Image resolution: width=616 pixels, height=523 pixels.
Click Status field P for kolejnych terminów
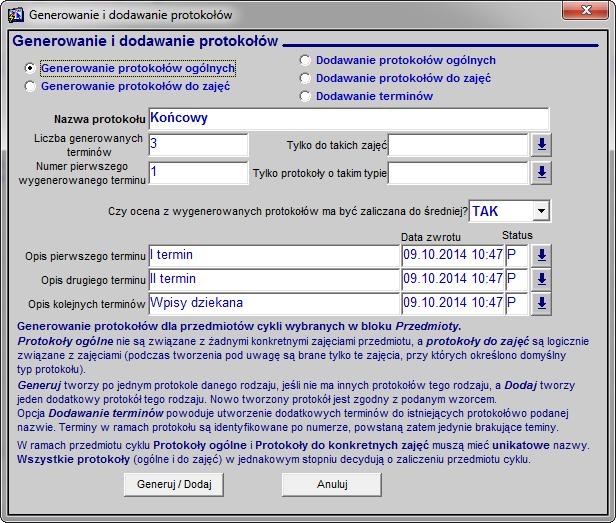point(517,303)
